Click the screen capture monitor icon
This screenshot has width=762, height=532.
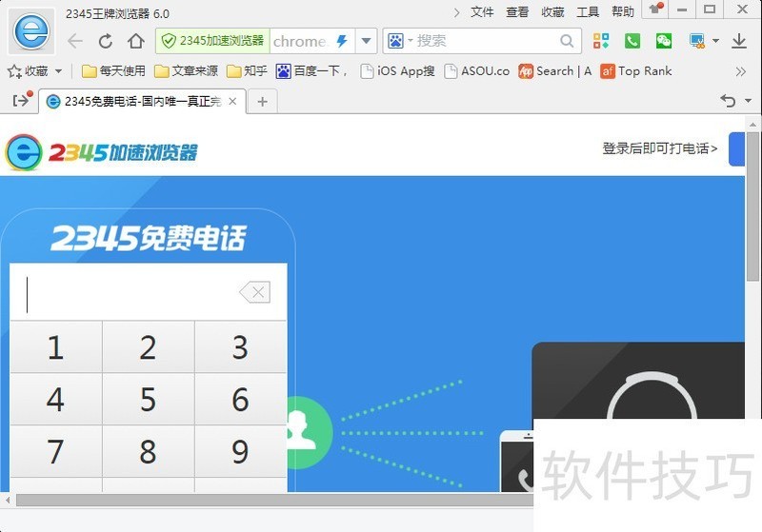(x=697, y=41)
